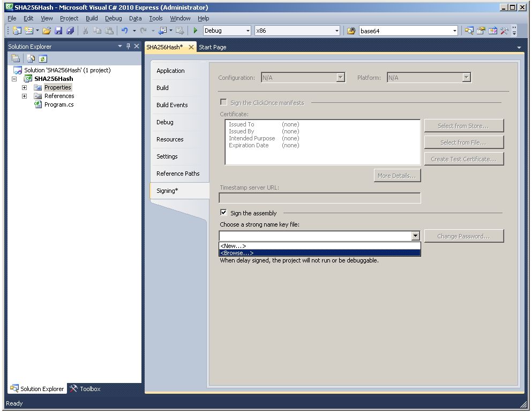Click the Navigate Forward icon

(x=180, y=31)
